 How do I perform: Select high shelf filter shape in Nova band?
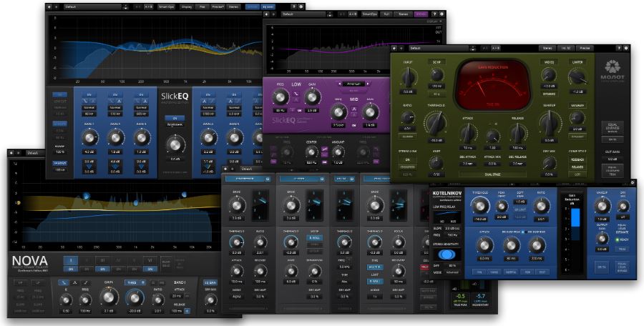pyautogui.click(x=85, y=282)
